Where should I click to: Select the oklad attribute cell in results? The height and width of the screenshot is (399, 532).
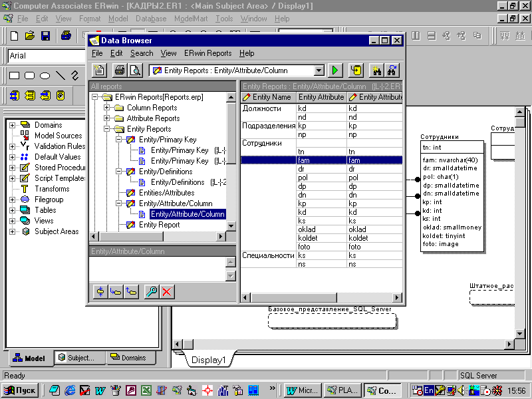click(322, 229)
